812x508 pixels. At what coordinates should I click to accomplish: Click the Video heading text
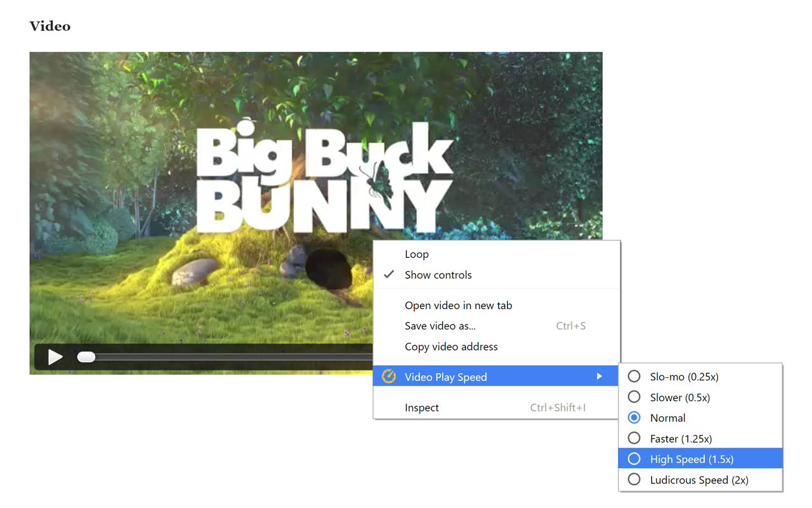pos(50,26)
